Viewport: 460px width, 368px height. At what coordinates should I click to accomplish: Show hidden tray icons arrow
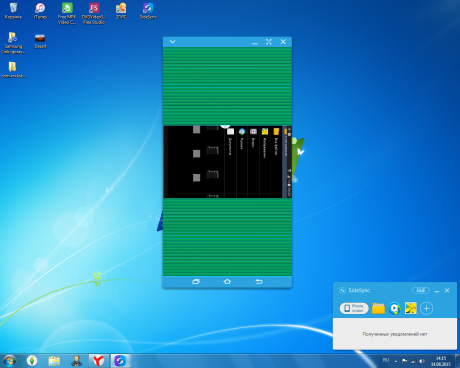click(x=396, y=361)
